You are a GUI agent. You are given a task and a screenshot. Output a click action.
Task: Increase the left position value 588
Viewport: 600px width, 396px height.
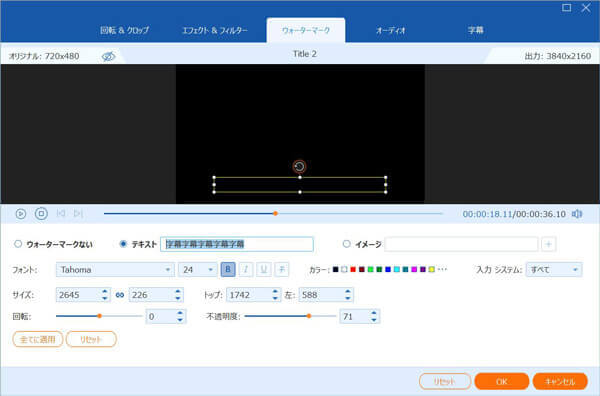tap(347, 292)
